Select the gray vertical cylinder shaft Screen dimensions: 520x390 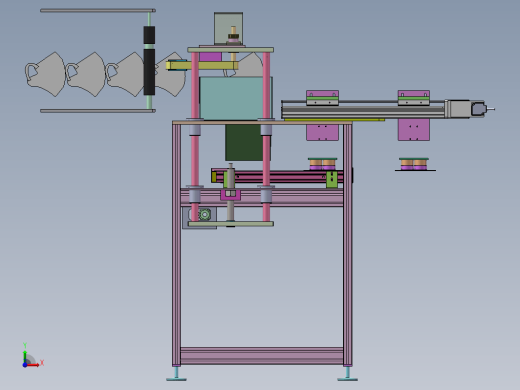coord(230,192)
